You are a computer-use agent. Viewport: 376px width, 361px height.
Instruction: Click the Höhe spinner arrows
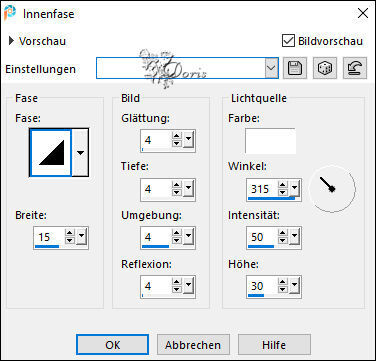[283, 286]
